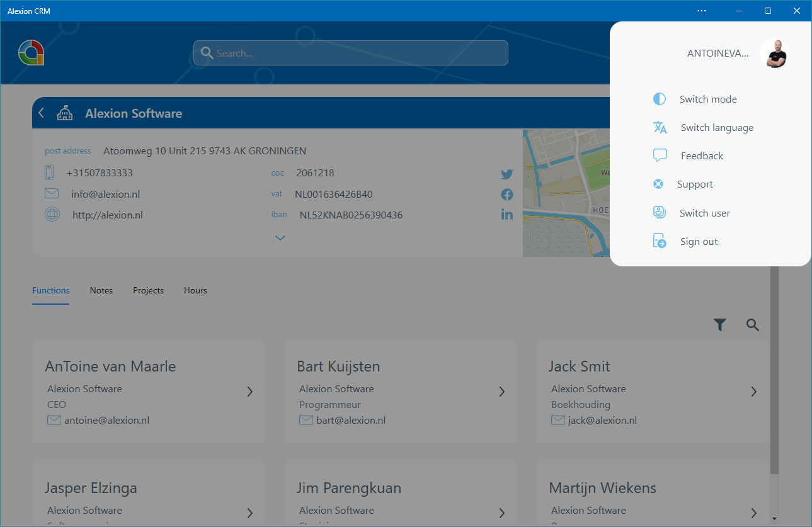Click the Alexion Software company title
The height and width of the screenshot is (527, 812).
134,113
